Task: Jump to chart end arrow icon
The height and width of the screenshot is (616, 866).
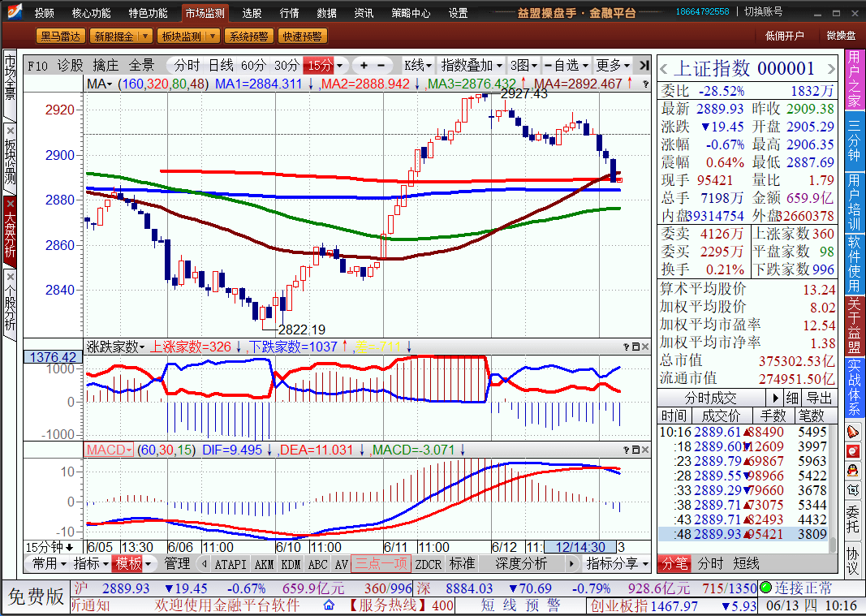Action: [x=644, y=66]
